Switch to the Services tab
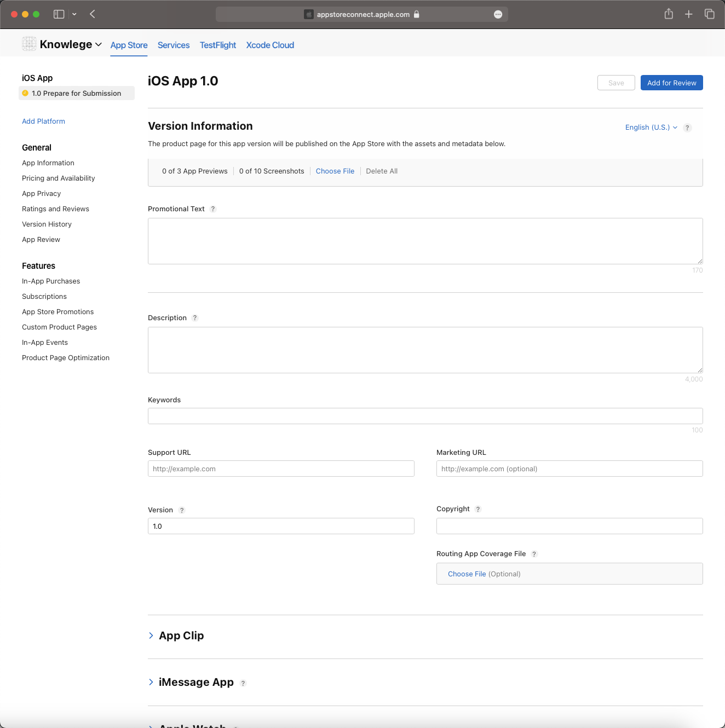 [174, 45]
